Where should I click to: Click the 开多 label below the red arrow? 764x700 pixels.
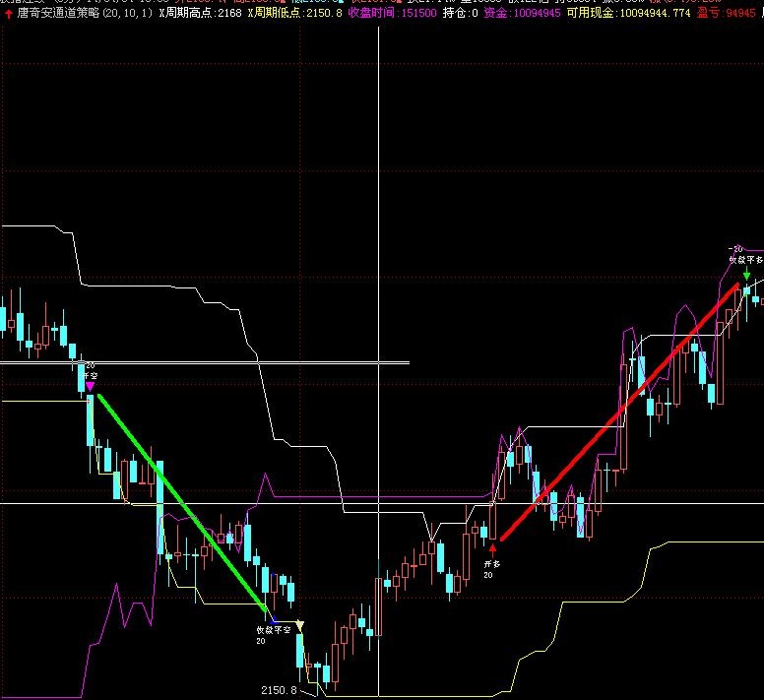pyautogui.click(x=492, y=564)
